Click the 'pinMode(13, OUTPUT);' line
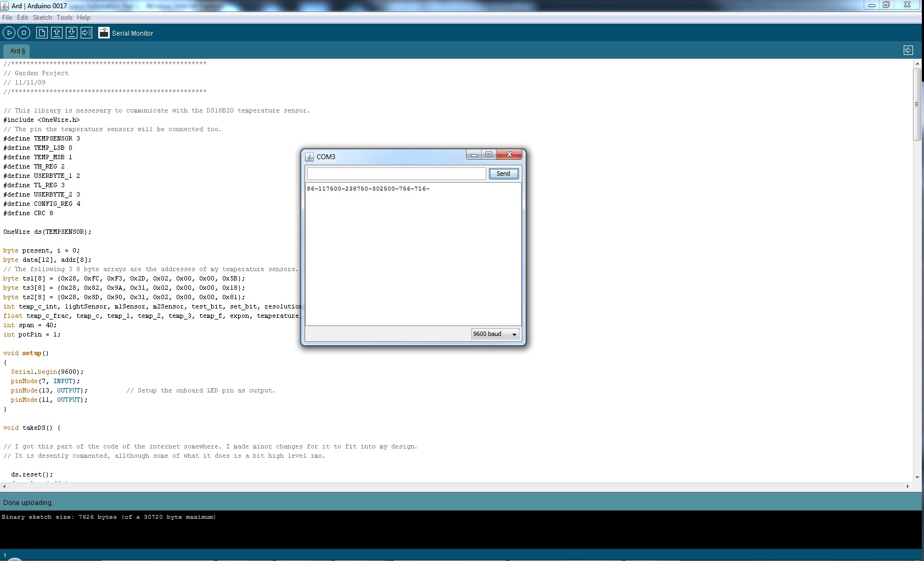Screen dimensions: 924x561 (x=49, y=390)
